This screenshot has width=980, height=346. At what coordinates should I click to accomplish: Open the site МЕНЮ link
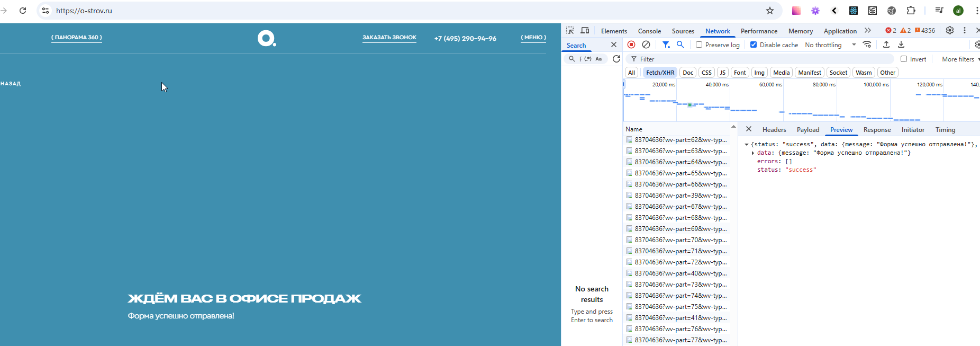[x=533, y=38]
